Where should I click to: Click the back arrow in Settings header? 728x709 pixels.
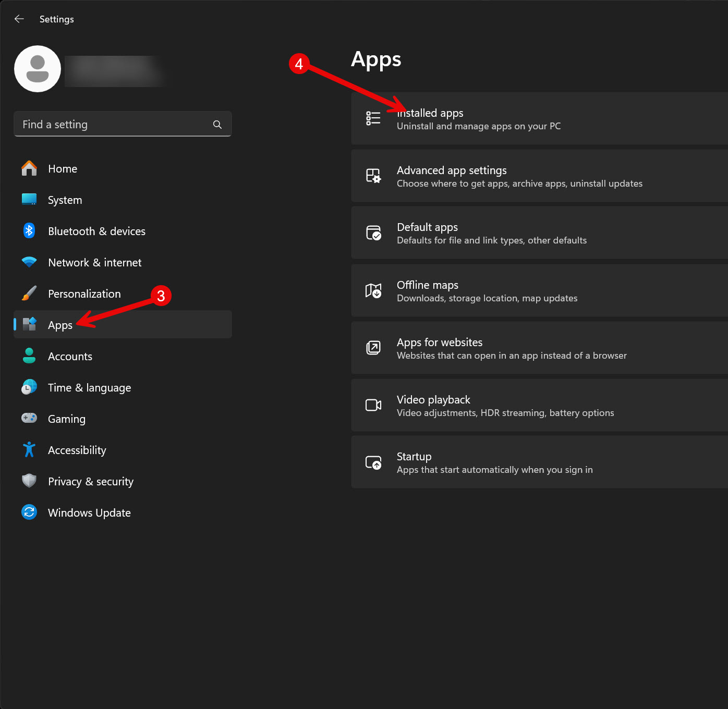(19, 19)
